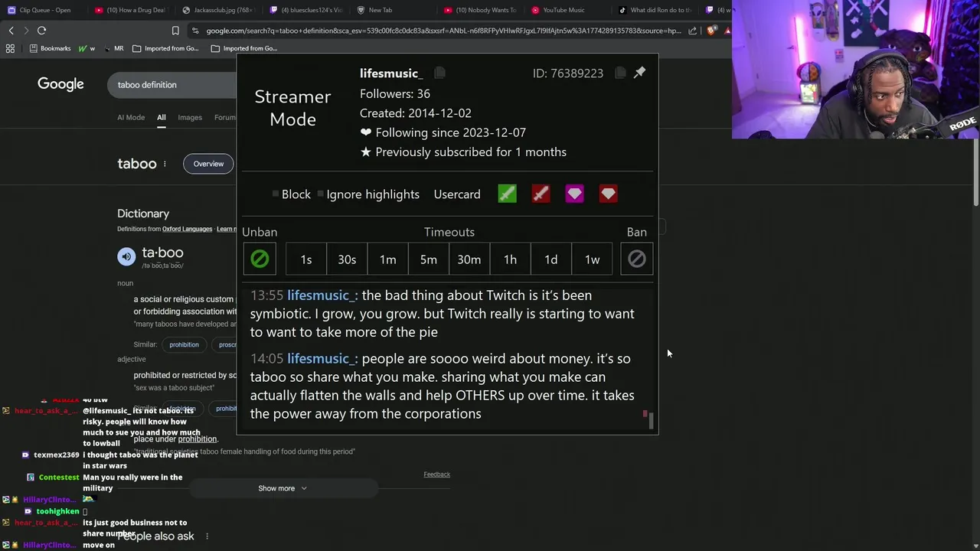Image resolution: width=980 pixels, height=551 pixels.
Task: Select the All search tab
Action: [x=162, y=117]
